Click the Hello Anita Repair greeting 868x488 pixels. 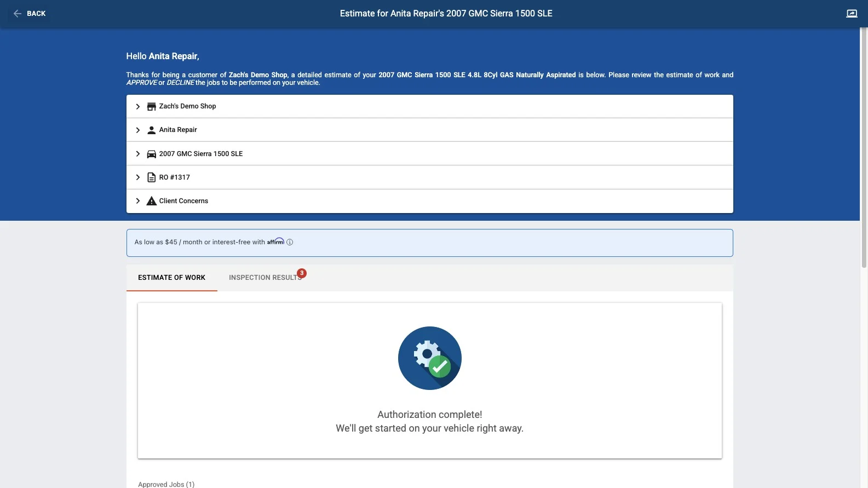point(163,56)
